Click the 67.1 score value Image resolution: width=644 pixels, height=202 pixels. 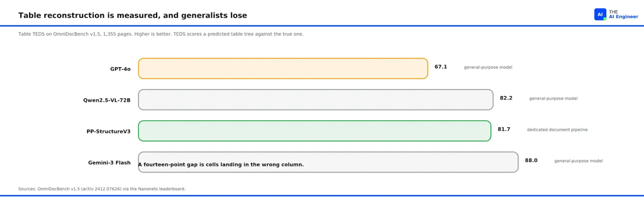coord(441,67)
